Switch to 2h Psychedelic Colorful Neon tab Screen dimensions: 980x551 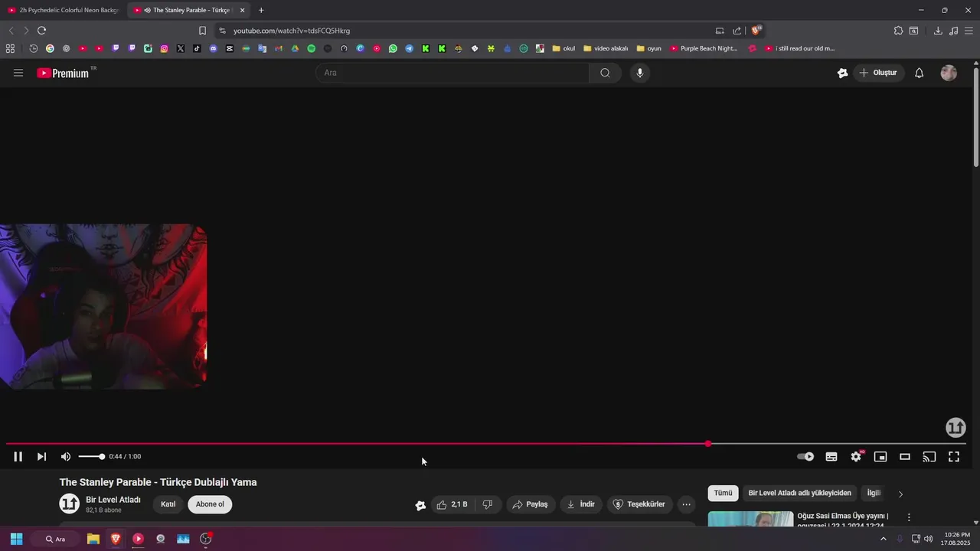63,10
